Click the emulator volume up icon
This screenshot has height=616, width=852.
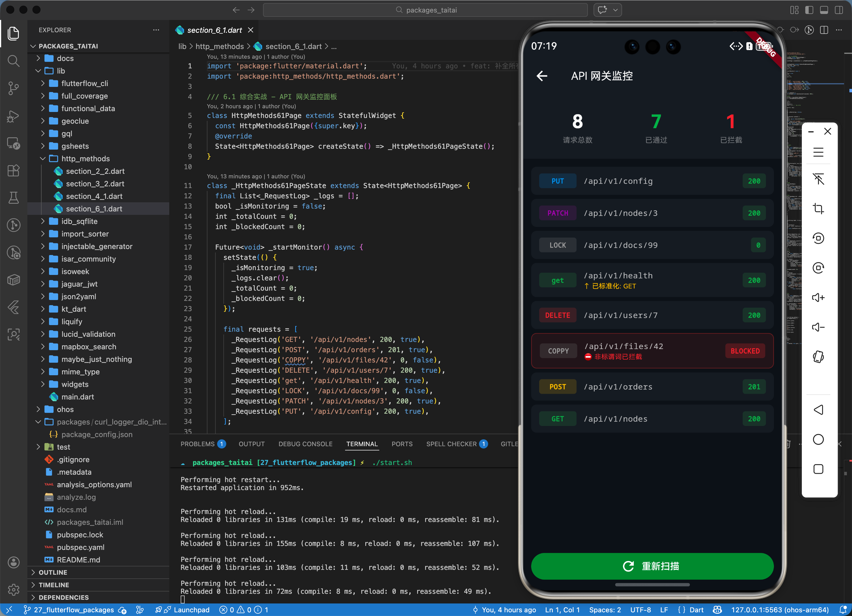point(818,297)
